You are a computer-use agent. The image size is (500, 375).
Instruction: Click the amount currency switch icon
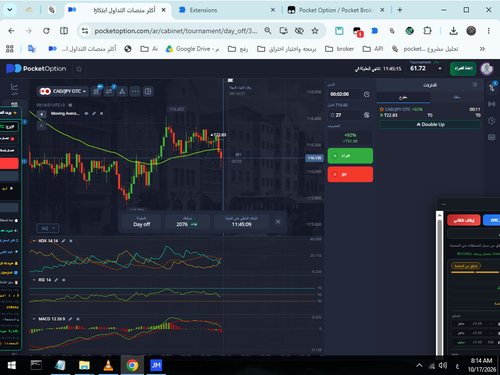click(367, 115)
